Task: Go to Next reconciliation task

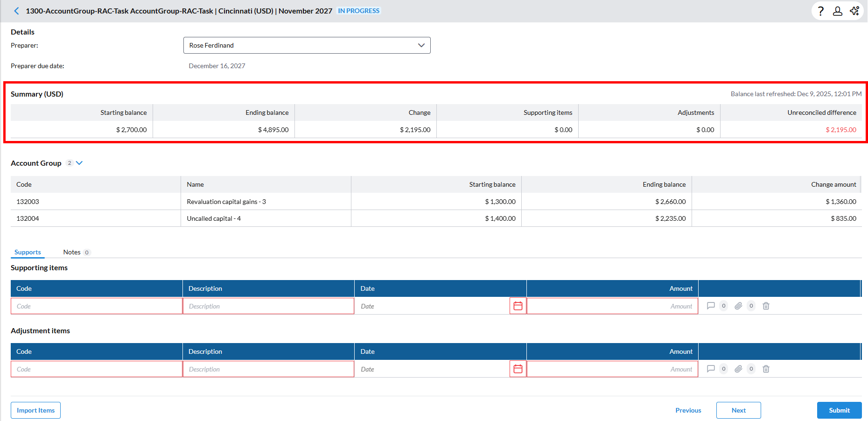Action: (x=738, y=410)
